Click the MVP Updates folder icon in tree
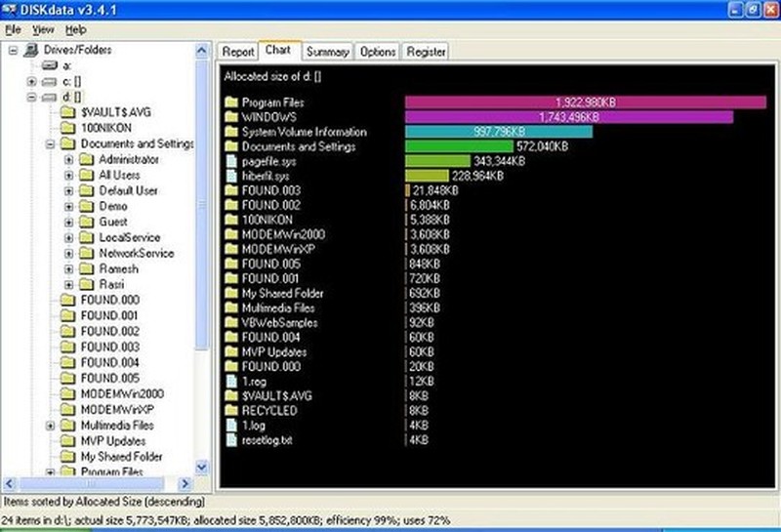Image resolution: width=781 pixels, height=532 pixels. pyautogui.click(x=67, y=441)
